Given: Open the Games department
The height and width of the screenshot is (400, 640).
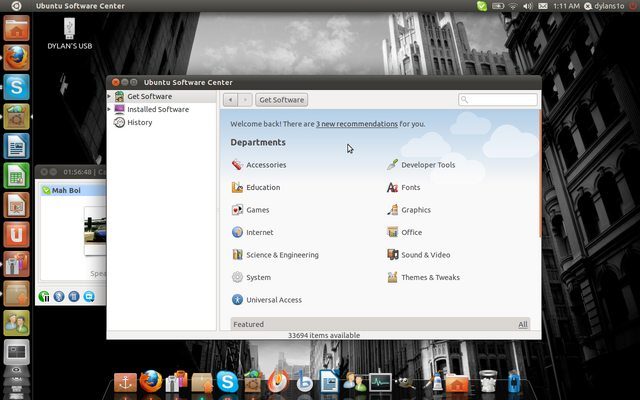Looking at the screenshot, I should (x=250, y=210).
